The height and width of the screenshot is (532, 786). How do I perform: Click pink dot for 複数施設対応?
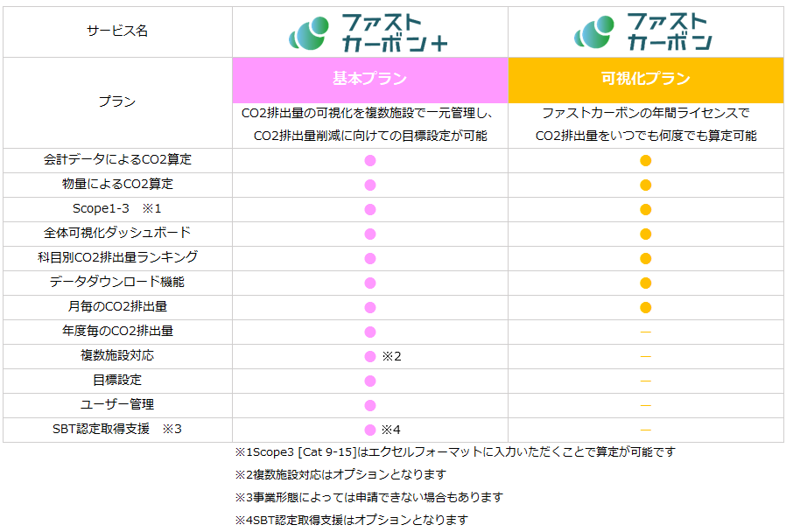(369, 356)
